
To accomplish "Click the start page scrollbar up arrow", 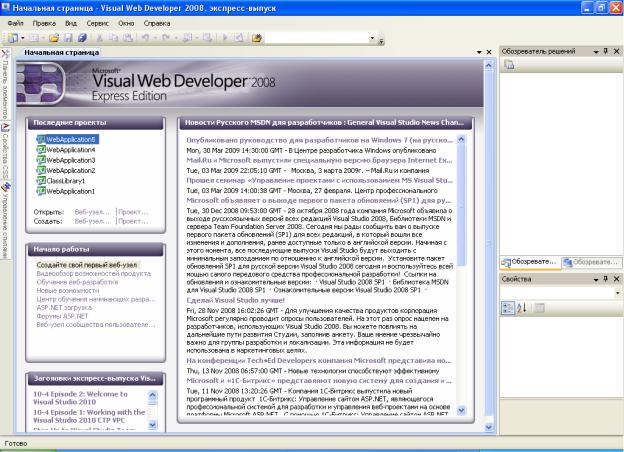I will click(489, 64).
